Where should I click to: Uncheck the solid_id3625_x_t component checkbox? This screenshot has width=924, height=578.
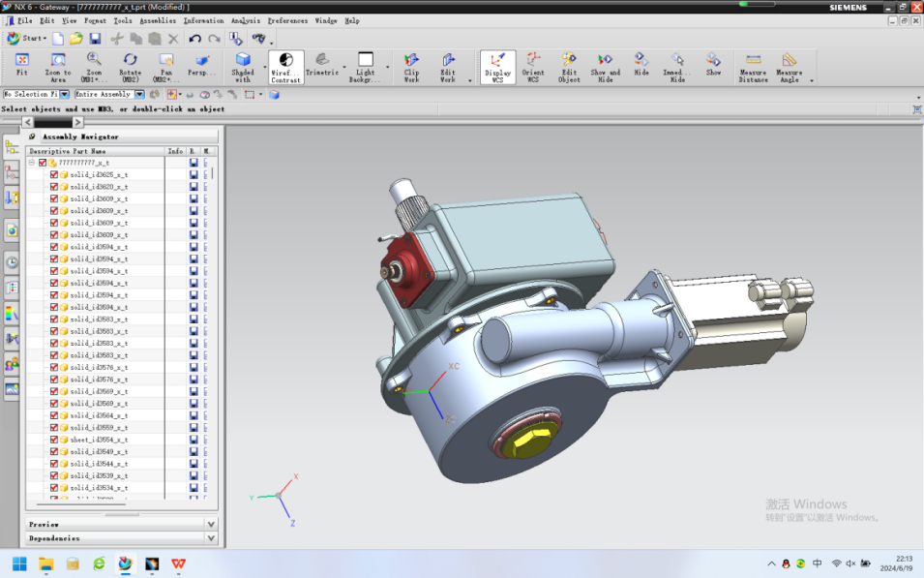(x=54, y=174)
